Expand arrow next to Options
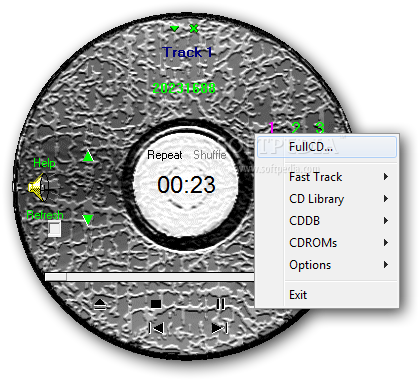 (386, 265)
